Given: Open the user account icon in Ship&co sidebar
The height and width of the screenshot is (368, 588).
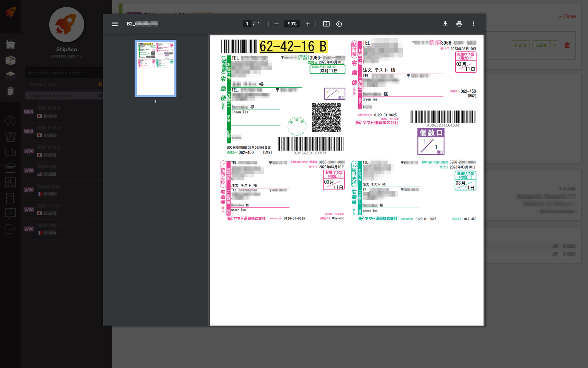Looking at the screenshot, I should coord(11,121).
